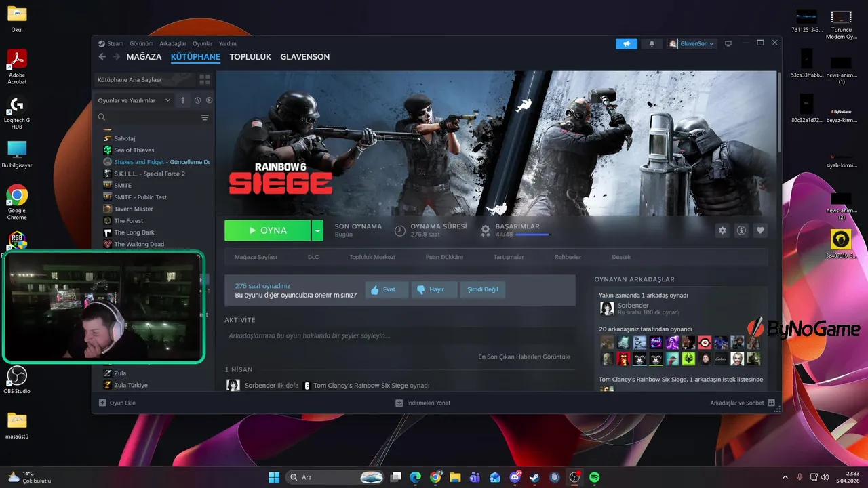868x488 pixels.
Task: Go back with the left arrow
Action: pos(102,57)
